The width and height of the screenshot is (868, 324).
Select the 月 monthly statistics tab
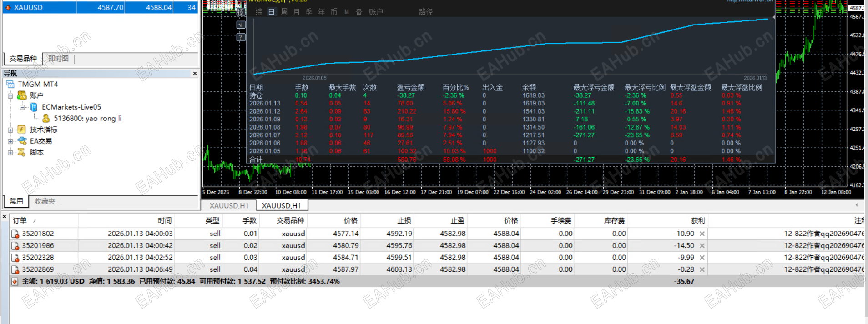point(297,12)
